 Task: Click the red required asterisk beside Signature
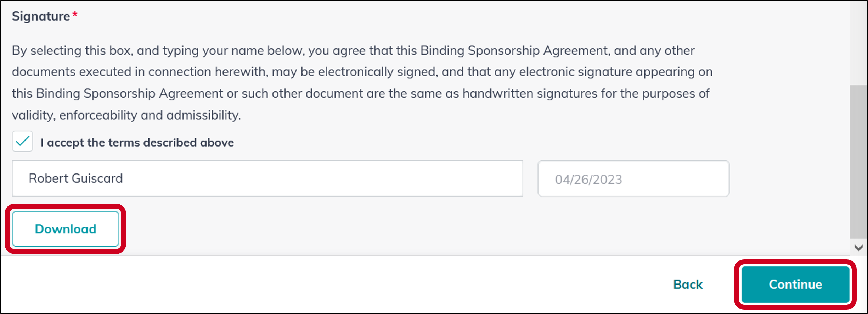(x=75, y=15)
